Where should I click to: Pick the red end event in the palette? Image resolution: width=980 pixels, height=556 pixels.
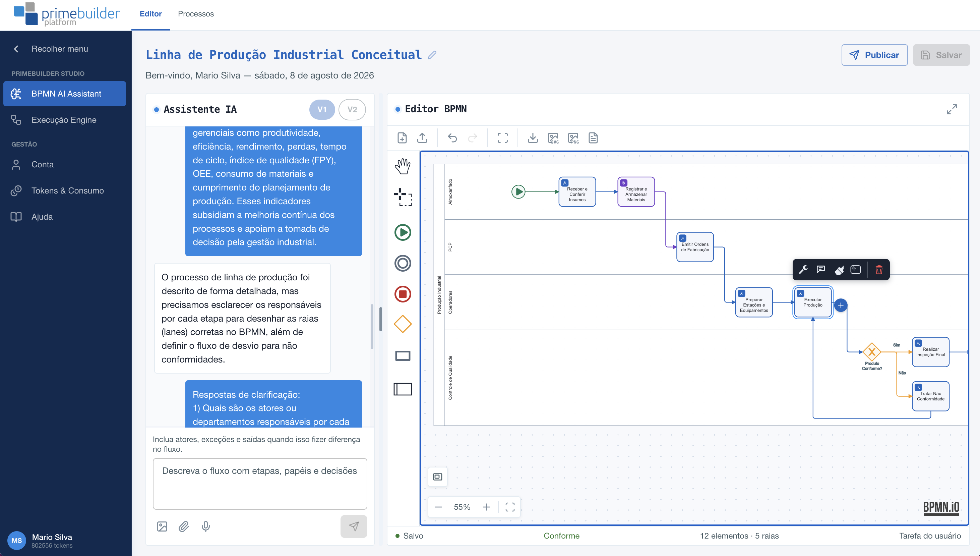[x=402, y=294]
